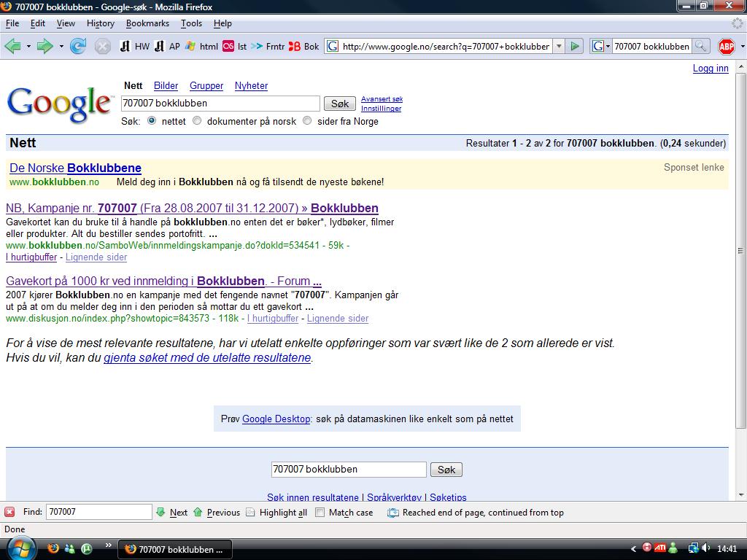Click the green Forward arrow button
The image size is (747, 560).
(44, 46)
